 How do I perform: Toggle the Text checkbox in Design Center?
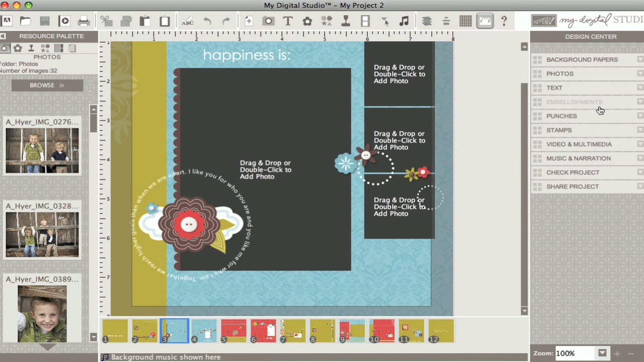pyautogui.click(x=640, y=87)
